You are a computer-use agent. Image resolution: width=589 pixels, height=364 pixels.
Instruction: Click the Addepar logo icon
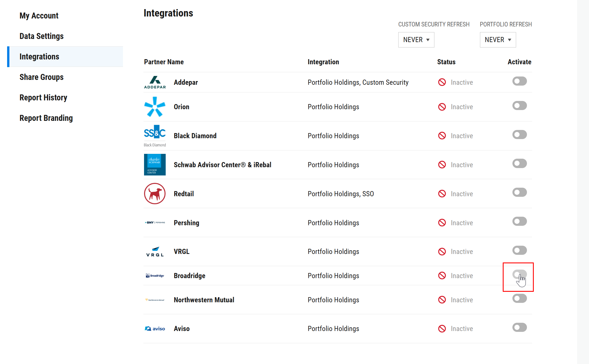tap(155, 82)
